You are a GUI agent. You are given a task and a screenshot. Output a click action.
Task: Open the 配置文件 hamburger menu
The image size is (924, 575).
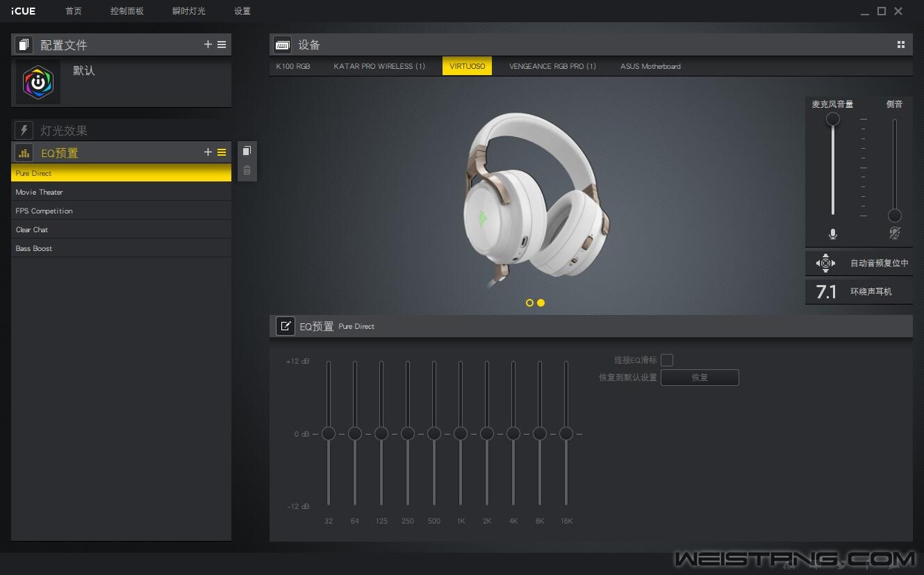(x=222, y=44)
